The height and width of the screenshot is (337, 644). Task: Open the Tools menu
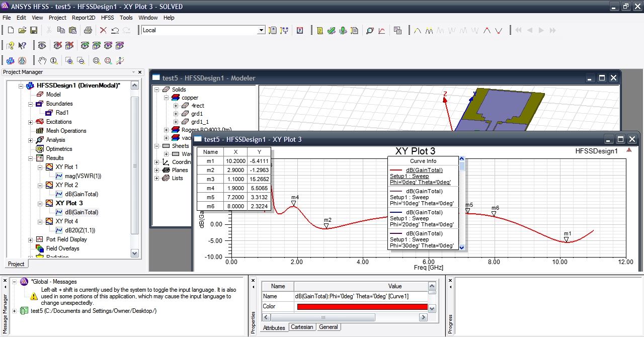pos(126,18)
